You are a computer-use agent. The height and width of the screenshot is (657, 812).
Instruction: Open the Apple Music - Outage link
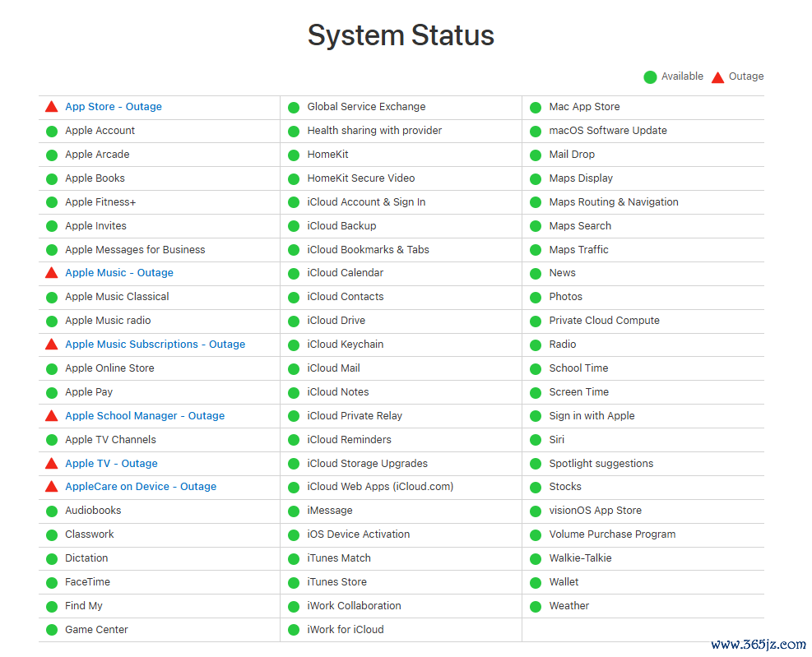coord(119,273)
